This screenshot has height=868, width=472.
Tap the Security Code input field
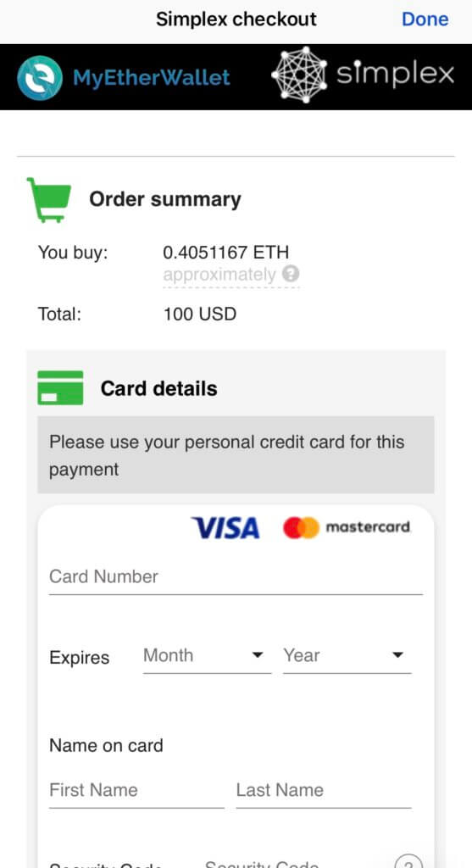click(293, 862)
